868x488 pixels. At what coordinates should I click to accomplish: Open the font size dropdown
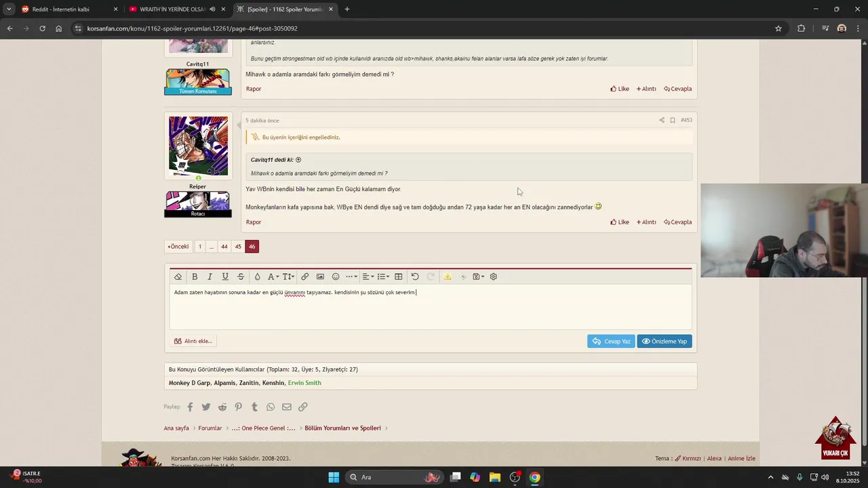(288, 277)
